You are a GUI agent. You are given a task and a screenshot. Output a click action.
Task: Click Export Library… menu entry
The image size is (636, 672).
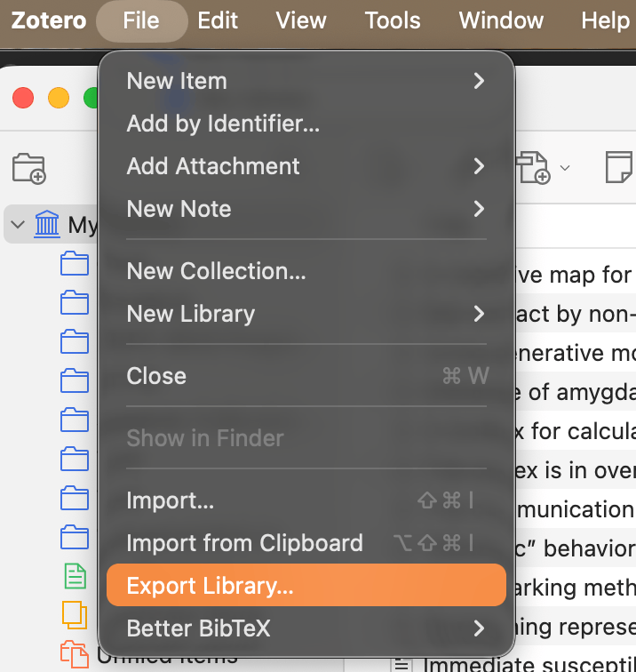tap(306, 586)
